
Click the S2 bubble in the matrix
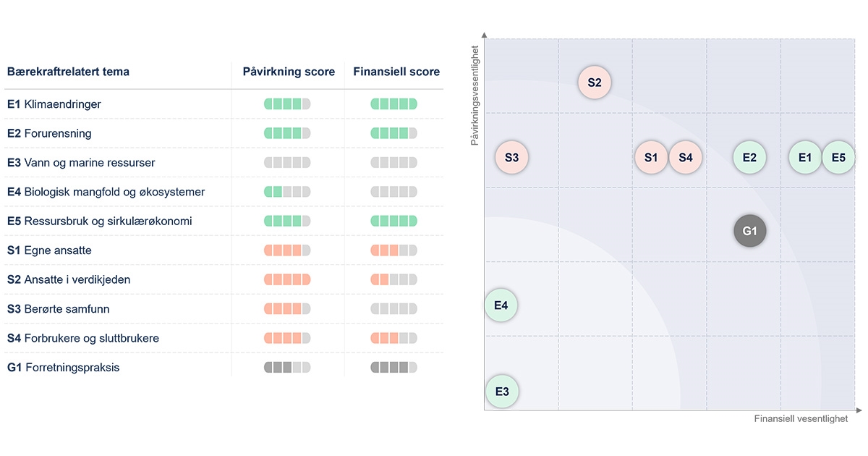point(595,83)
